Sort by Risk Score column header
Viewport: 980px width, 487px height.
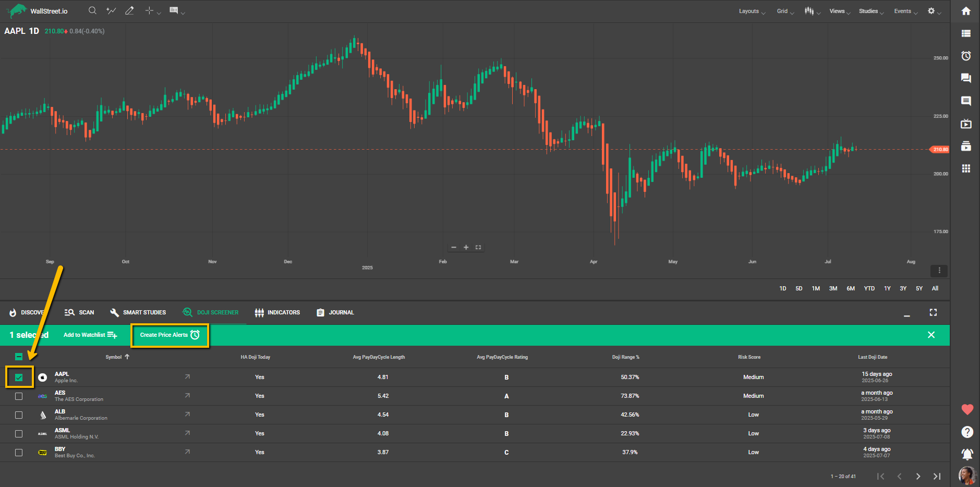point(749,357)
